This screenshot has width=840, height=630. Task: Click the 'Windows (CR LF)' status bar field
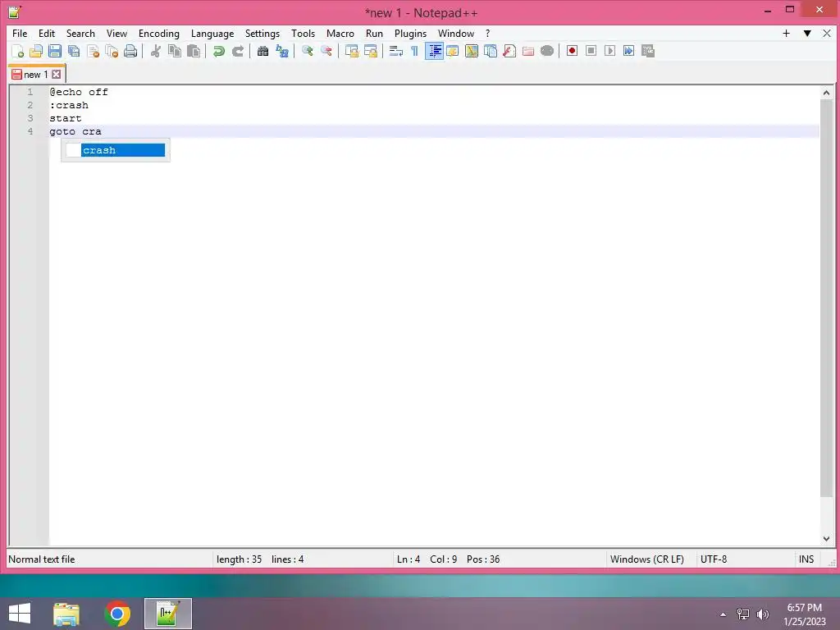[x=646, y=559]
